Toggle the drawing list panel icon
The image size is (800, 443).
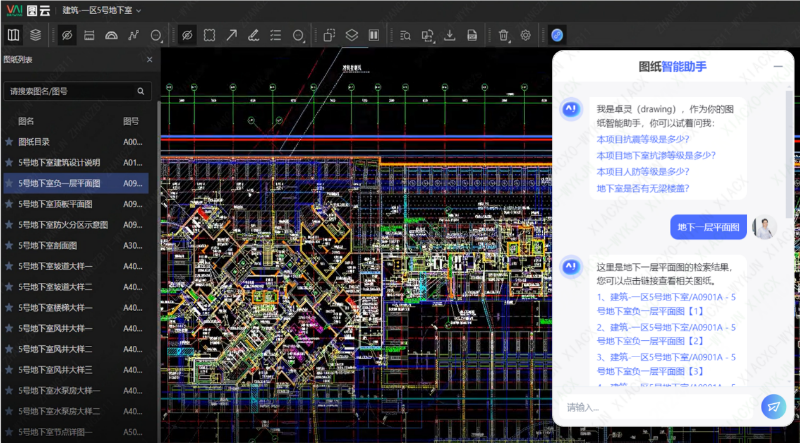13,35
